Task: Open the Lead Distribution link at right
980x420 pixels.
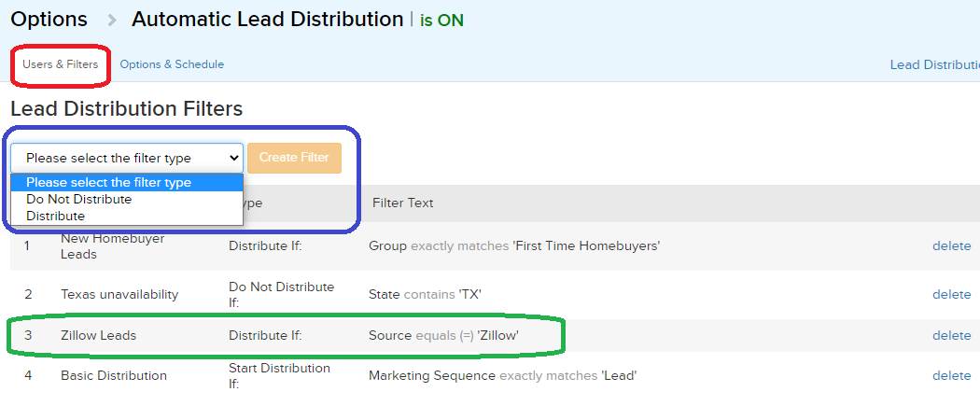Action: click(x=935, y=64)
